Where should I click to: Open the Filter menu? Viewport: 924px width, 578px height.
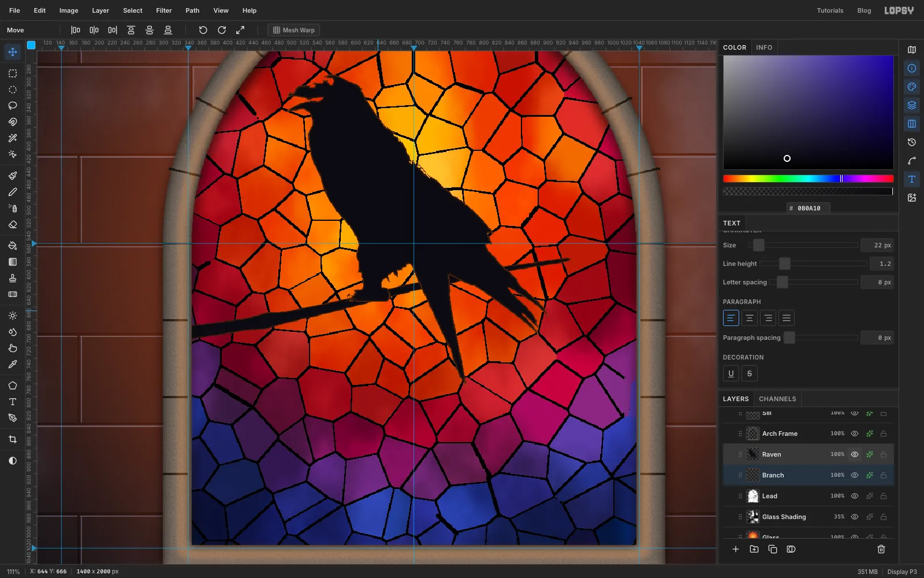(x=164, y=10)
